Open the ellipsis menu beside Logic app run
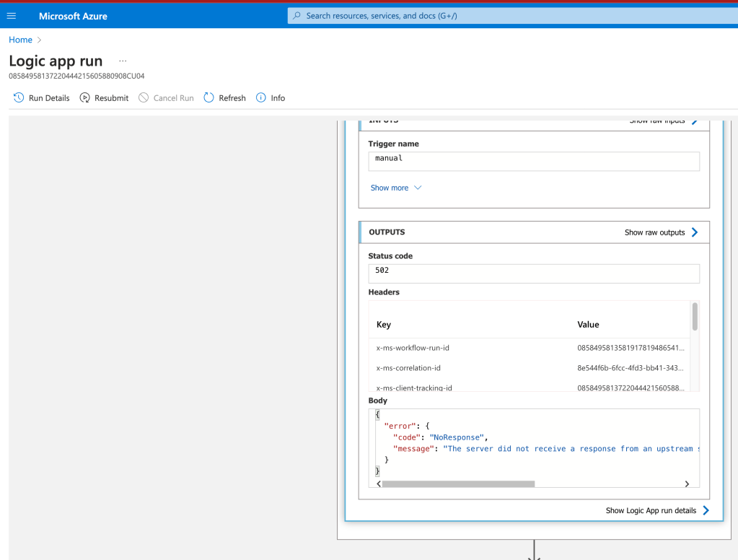Viewport: 738px width, 560px height. [x=123, y=61]
